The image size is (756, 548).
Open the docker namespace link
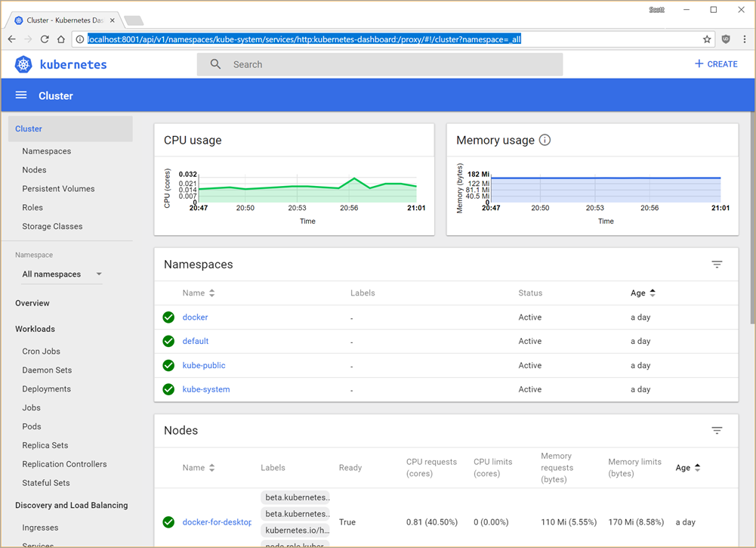[x=195, y=317]
